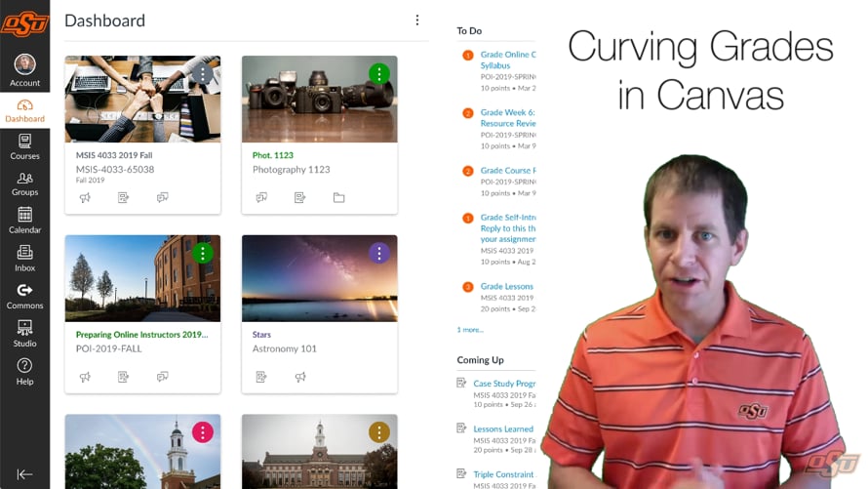Open Commons in the sidebar
This screenshot has height=489, width=868.
coord(25,297)
